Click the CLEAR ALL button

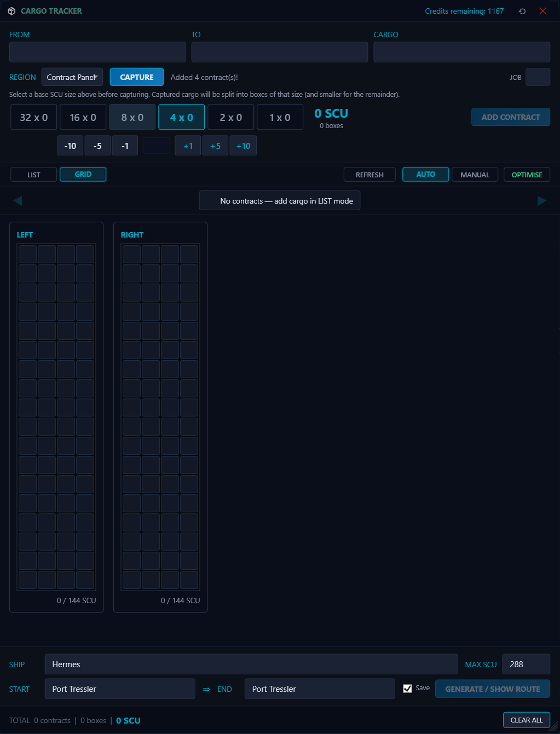click(x=527, y=720)
